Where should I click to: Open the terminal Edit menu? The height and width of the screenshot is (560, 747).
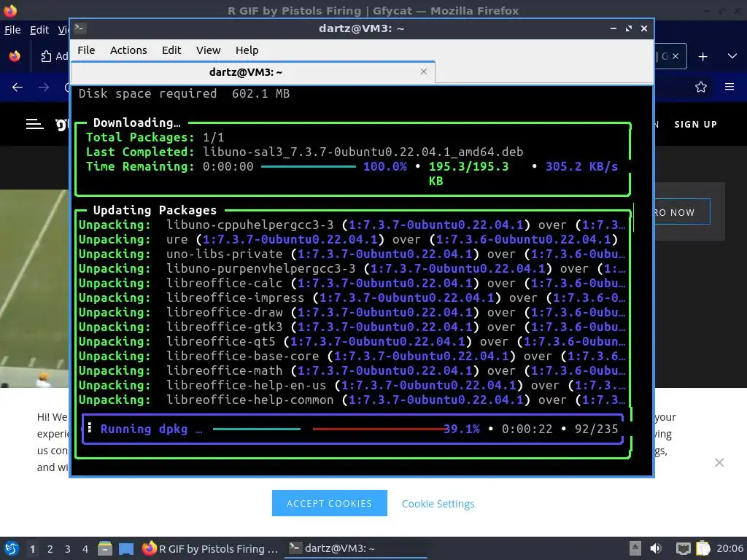pos(171,50)
